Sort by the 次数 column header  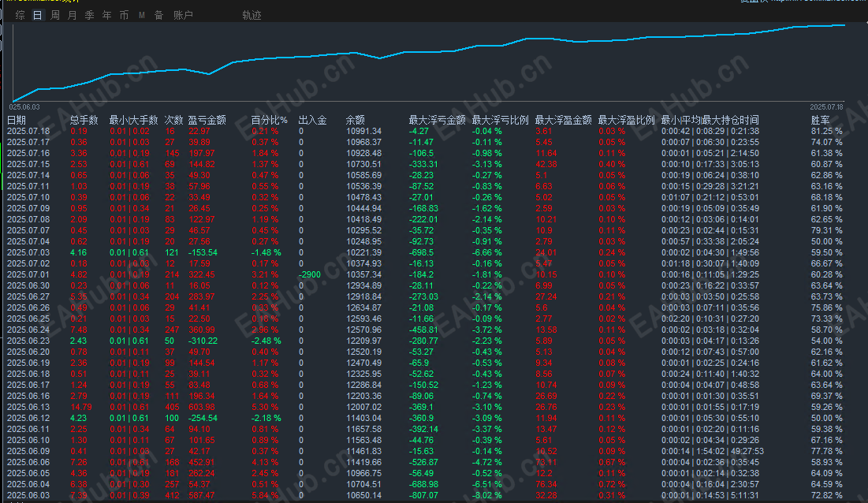(173, 120)
